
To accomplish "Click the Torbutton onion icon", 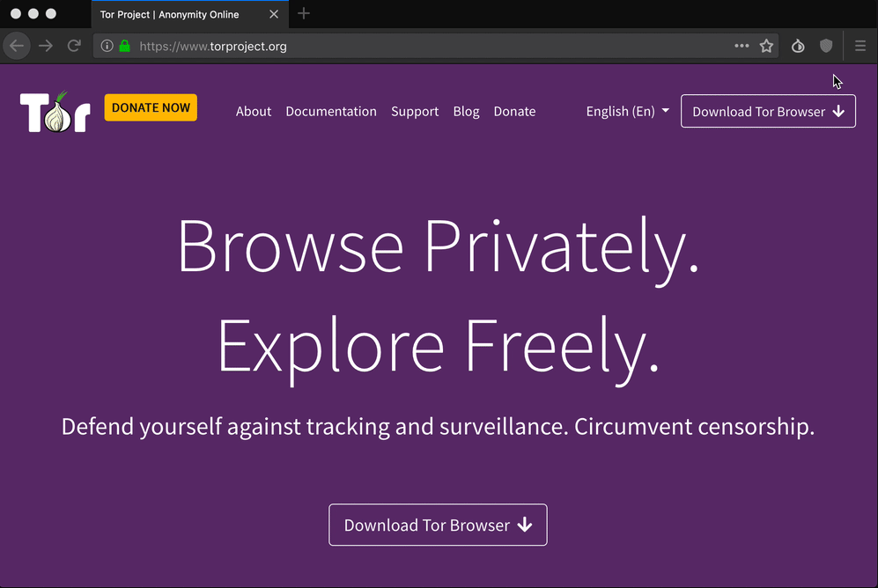I will [798, 46].
